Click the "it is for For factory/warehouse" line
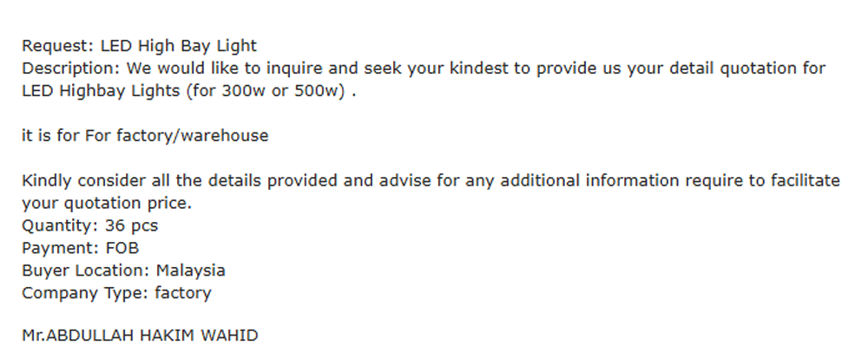This screenshot has width=868, height=352. pos(145,136)
